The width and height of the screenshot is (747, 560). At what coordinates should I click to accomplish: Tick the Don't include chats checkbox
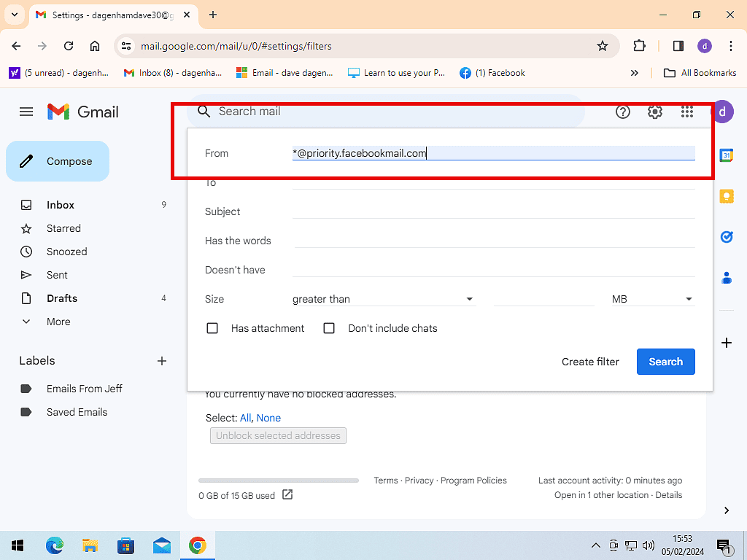329,328
